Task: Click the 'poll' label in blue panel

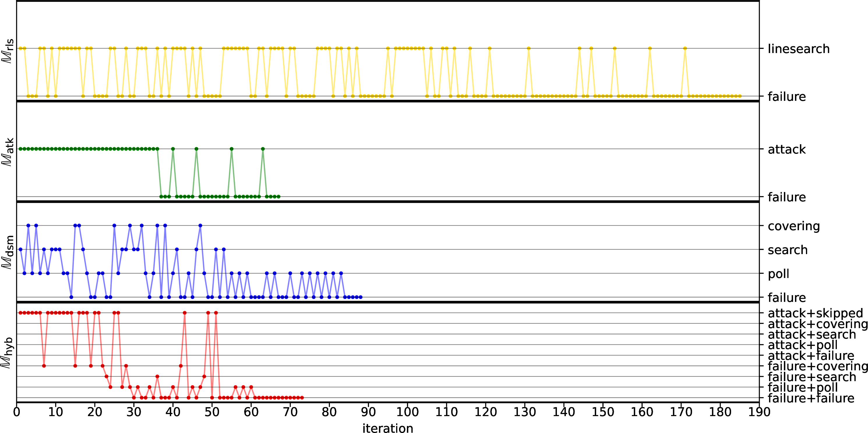Action: pos(778,274)
